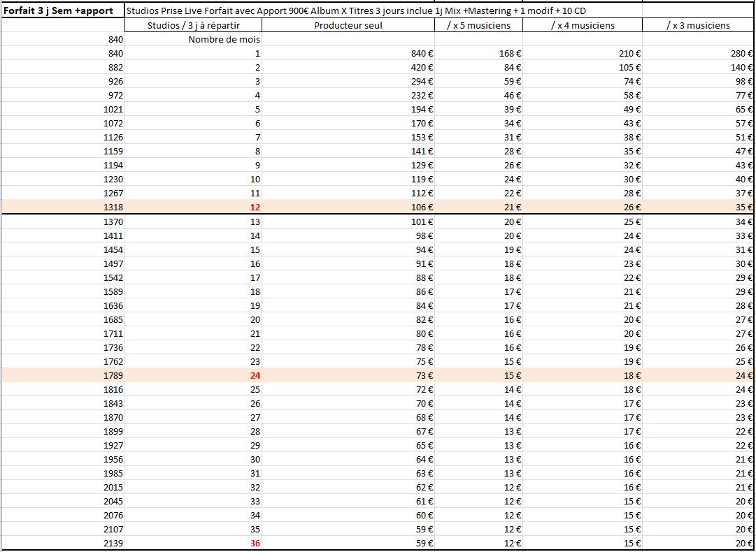Click the red 36 month cell
Screen dimensions: 756x552
pyautogui.click(x=255, y=543)
